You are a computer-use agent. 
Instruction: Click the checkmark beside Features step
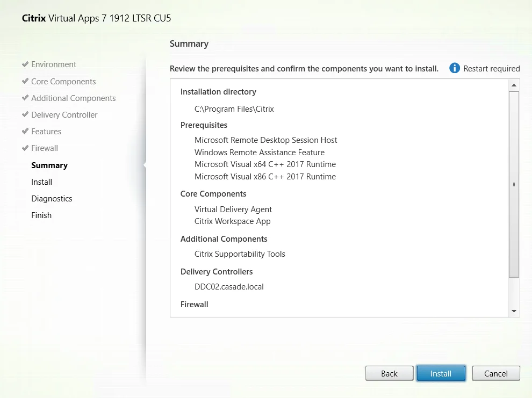tap(25, 131)
